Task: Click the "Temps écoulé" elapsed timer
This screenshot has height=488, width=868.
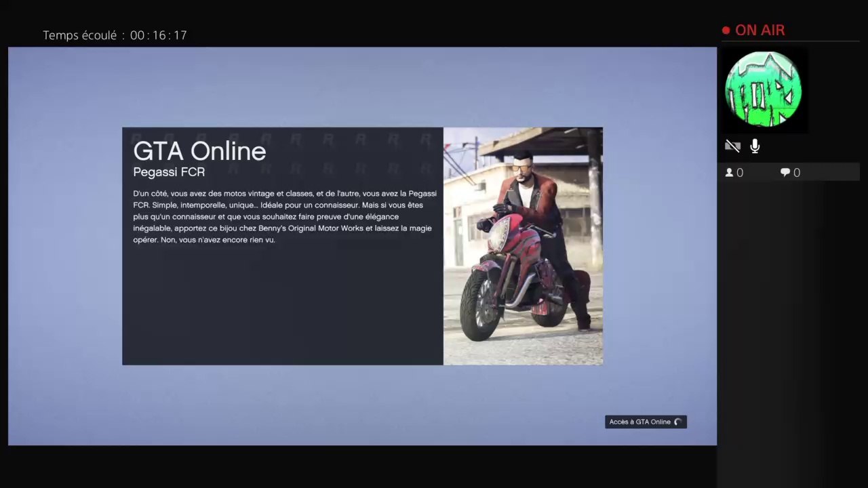Action: (x=115, y=35)
